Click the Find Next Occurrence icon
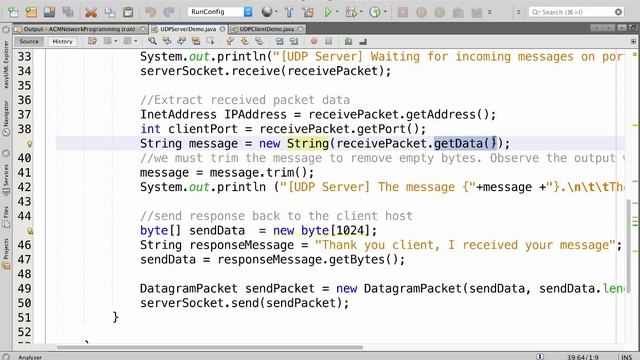Screen dimensions: 640x360 pos(181,41)
